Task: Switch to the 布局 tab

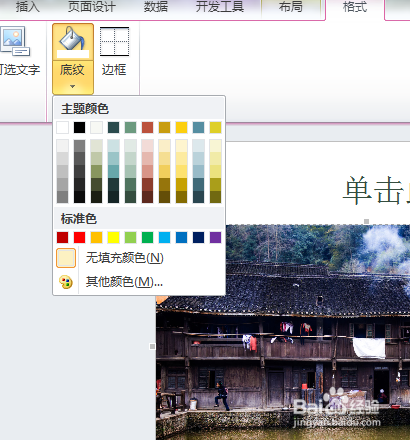Action: 291,7
